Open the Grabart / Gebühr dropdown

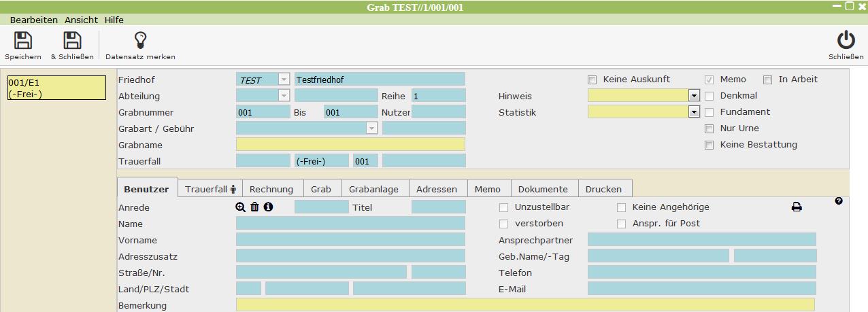(371, 128)
